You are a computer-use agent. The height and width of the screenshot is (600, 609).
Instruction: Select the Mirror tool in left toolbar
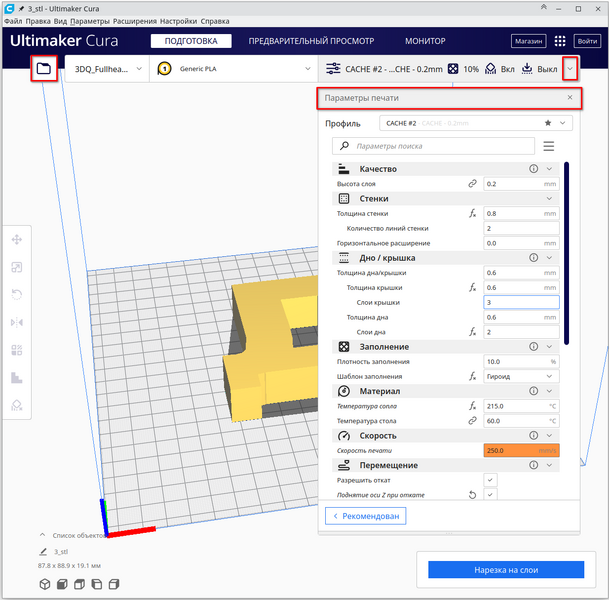click(17, 322)
